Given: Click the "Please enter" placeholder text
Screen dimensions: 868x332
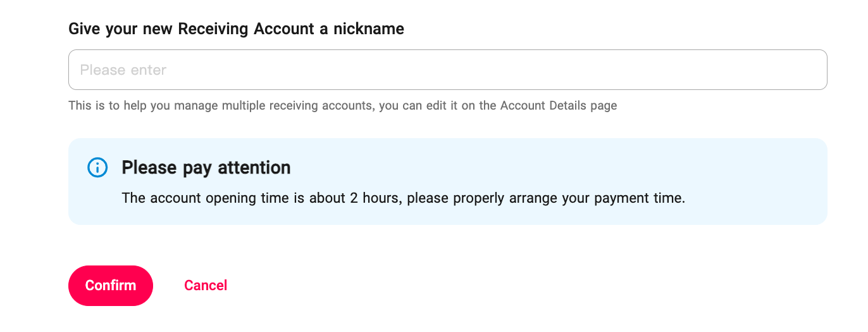Looking at the screenshot, I should coord(123,70).
